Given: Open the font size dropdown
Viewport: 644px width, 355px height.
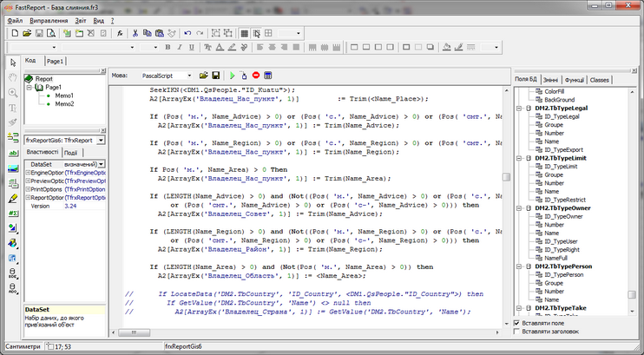Looking at the screenshot, I should click(x=155, y=48).
